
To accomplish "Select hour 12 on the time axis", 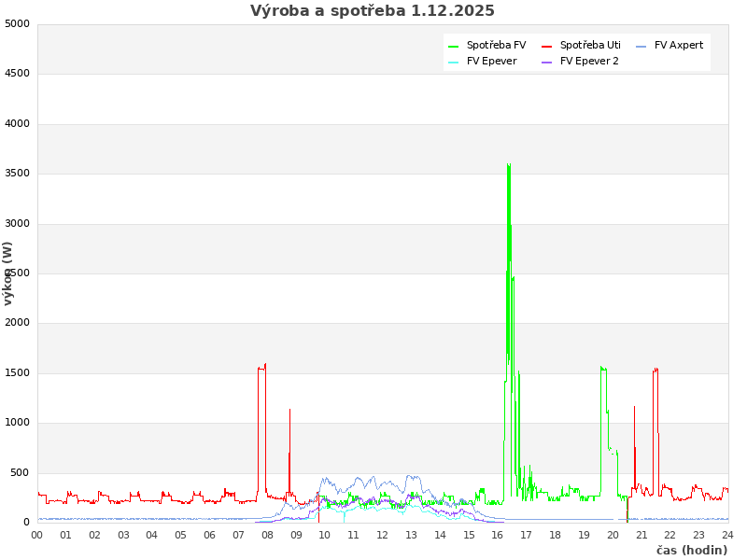I will tap(383, 535).
